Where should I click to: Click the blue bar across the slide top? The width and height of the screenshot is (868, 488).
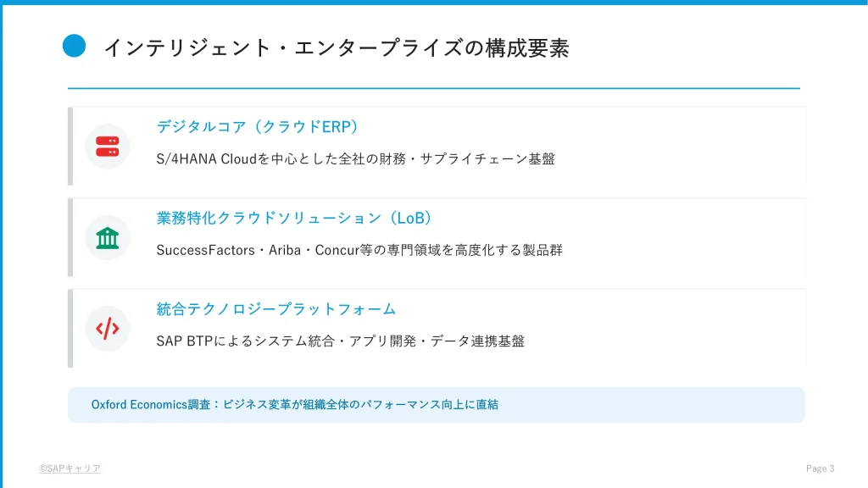click(x=434, y=3)
